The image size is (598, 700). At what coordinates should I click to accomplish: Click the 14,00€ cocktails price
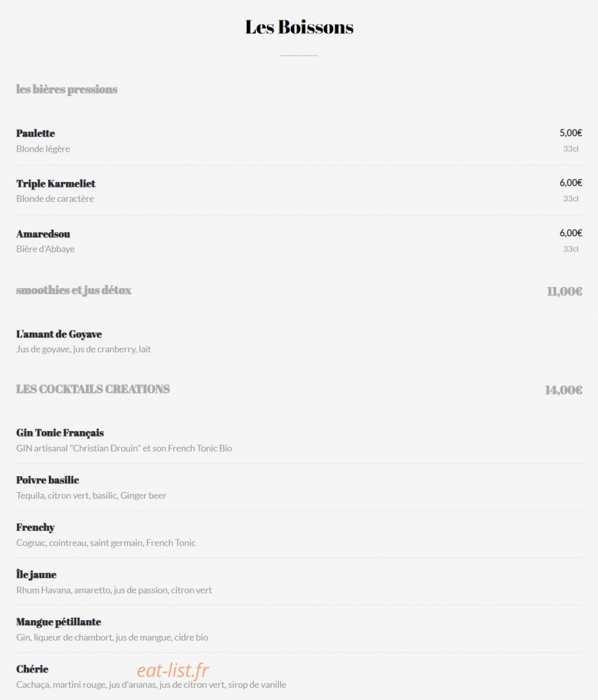click(563, 390)
